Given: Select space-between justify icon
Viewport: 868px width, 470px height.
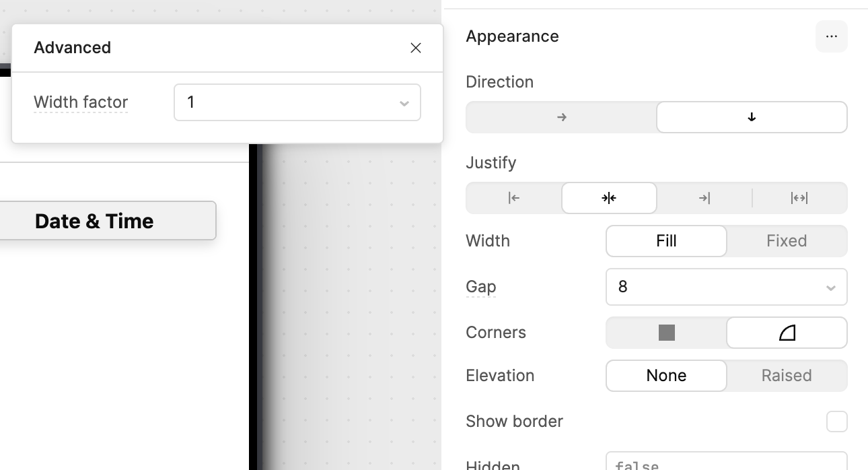Looking at the screenshot, I should tap(799, 198).
